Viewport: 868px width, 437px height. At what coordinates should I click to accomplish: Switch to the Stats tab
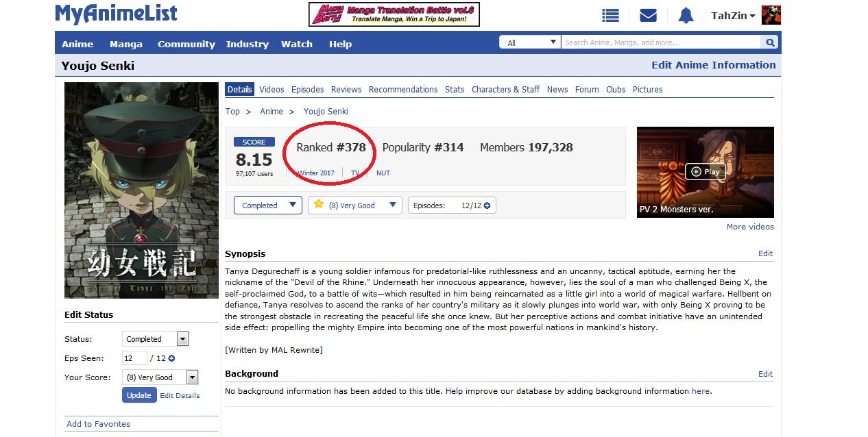pos(455,90)
